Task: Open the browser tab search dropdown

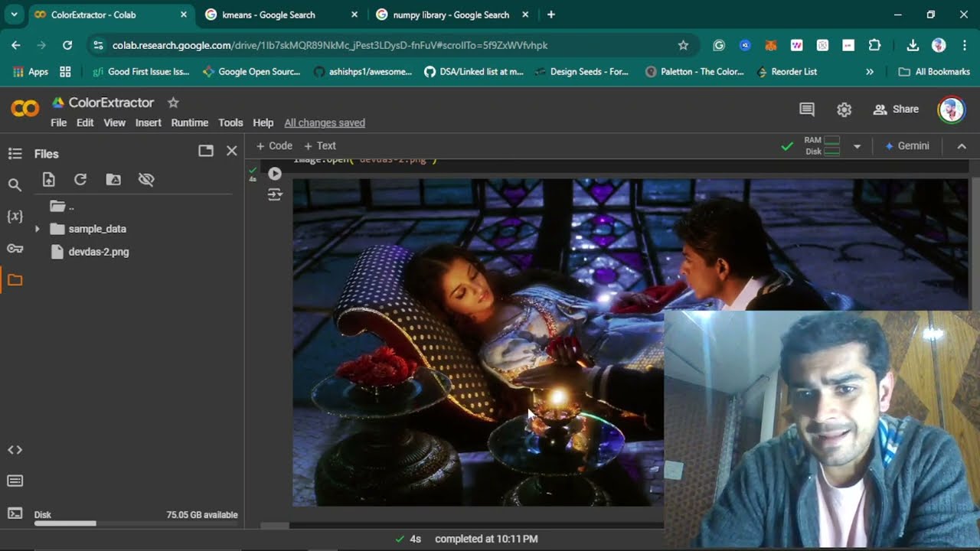Action: pyautogui.click(x=14, y=15)
